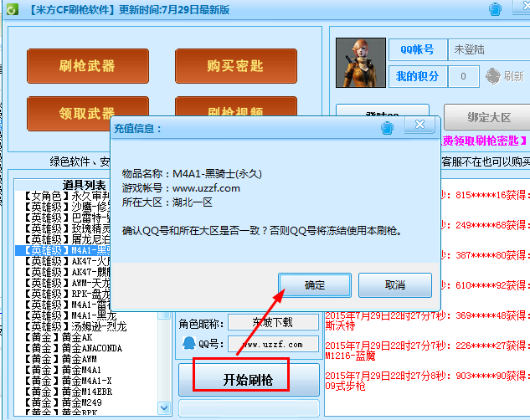Viewport: 530px width, 420px height.
Task: Click the 物品名称 M4A1-黑骑士(永久) line
Action: (x=192, y=173)
